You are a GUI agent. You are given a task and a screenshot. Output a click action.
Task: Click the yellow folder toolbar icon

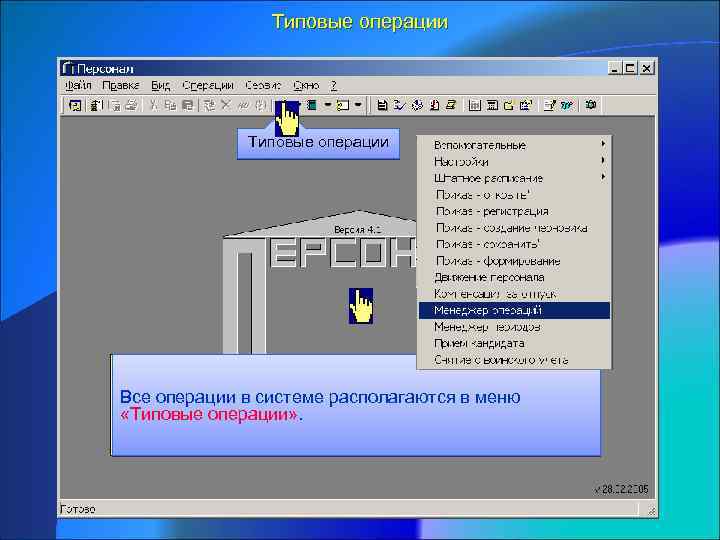[x=509, y=105]
